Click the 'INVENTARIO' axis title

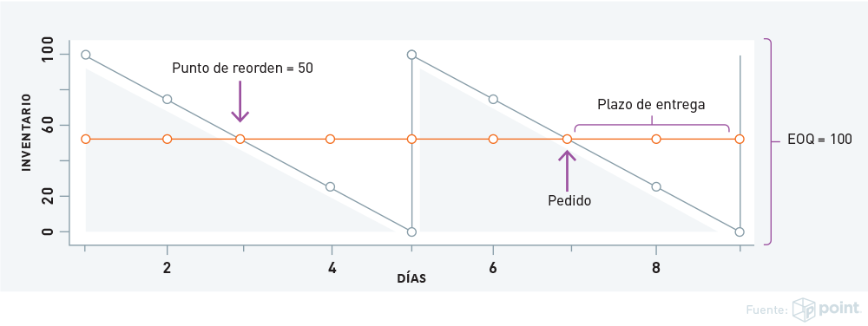[x=25, y=133]
